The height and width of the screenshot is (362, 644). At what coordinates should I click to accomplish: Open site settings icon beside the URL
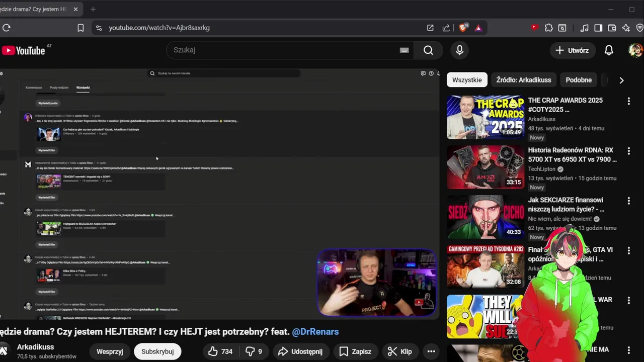tap(99, 28)
